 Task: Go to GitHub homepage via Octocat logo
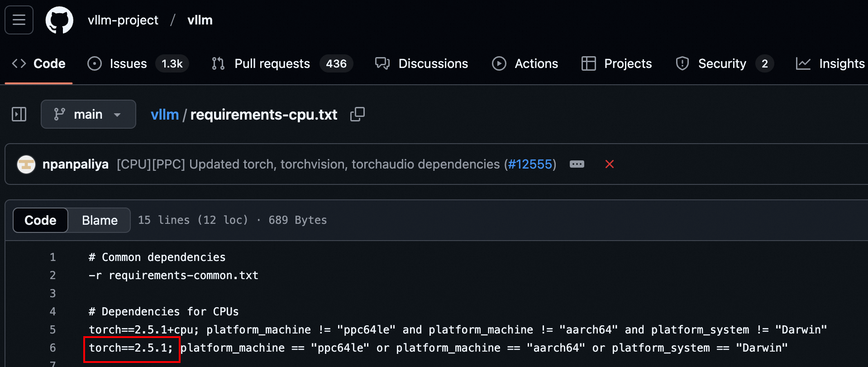[59, 20]
